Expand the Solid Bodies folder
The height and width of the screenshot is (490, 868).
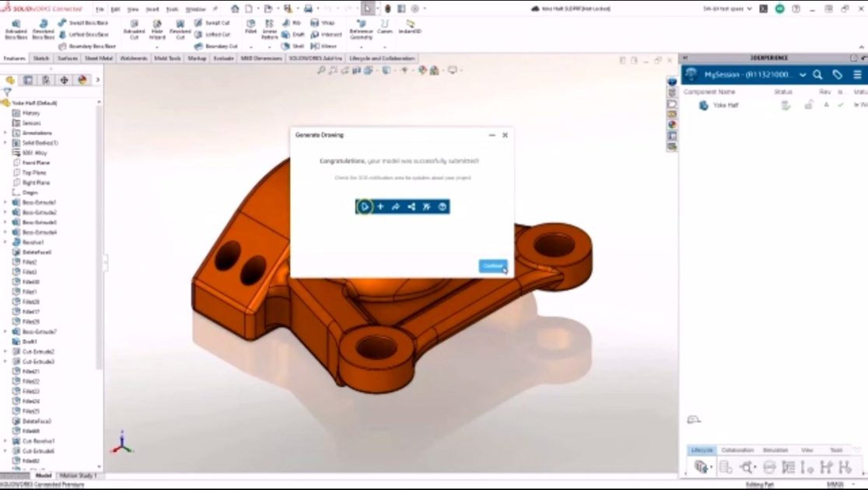pyautogui.click(x=6, y=142)
